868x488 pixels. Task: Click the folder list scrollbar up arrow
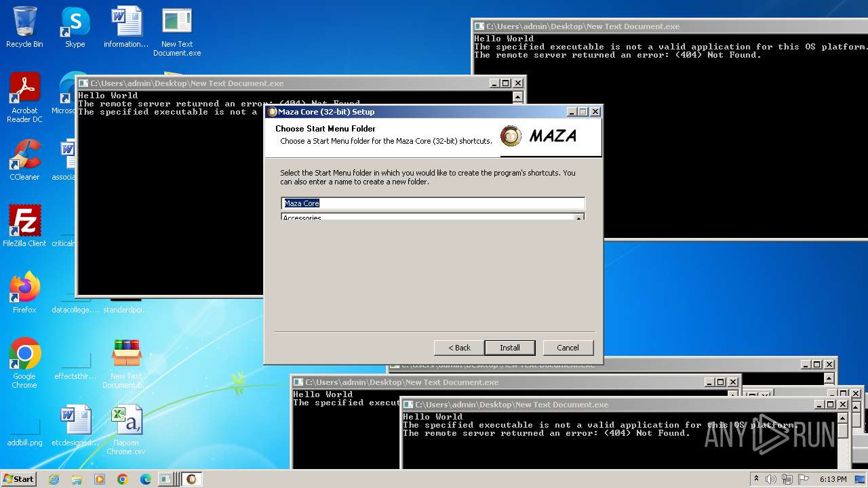pos(579,218)
